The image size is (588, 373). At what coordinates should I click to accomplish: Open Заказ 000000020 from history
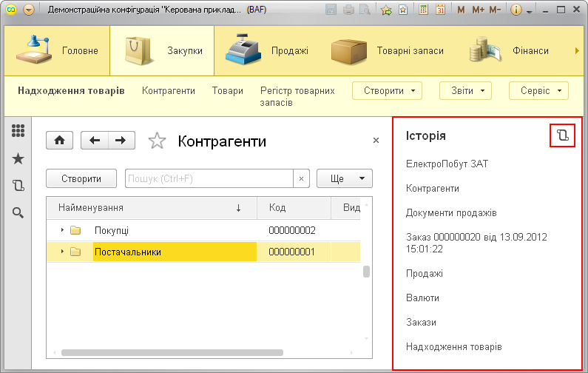[476, 243]
